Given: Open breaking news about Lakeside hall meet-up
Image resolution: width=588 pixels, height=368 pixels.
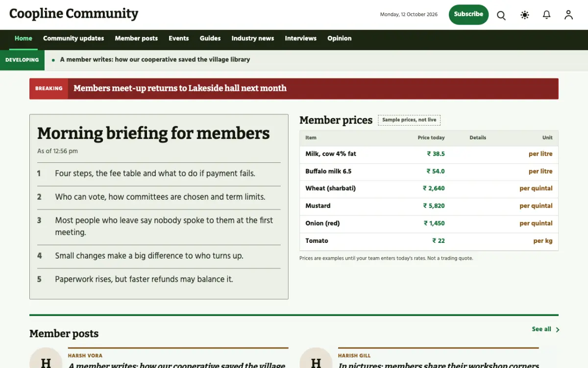Looking at the screenshot, I should (x=180, y=89).
